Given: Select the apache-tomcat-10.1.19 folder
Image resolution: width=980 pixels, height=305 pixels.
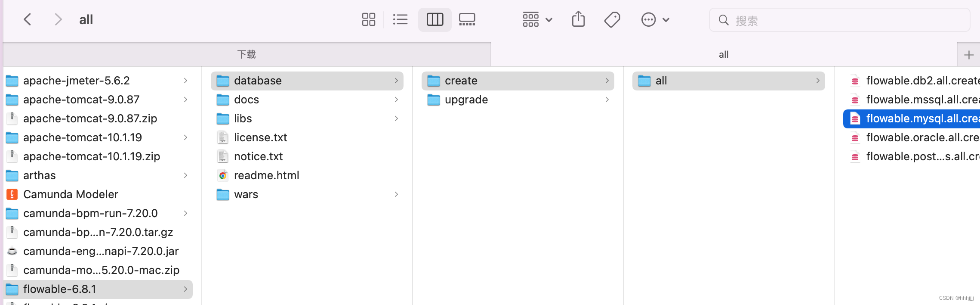Looking at the screenshot, I should [98, 137].
